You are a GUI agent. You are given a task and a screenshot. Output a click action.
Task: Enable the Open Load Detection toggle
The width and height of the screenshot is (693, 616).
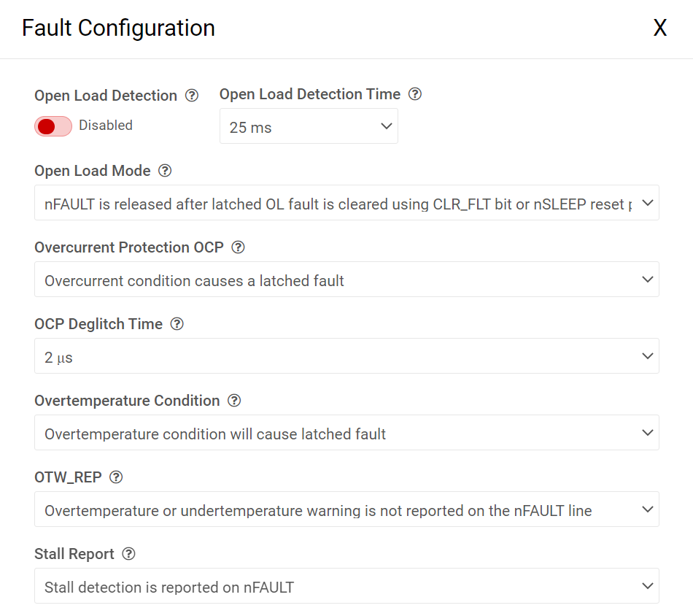[x=53, y=126]
